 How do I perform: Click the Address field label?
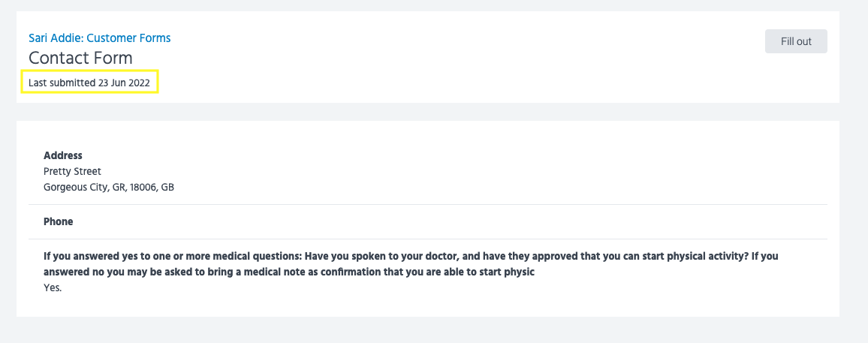63,155
